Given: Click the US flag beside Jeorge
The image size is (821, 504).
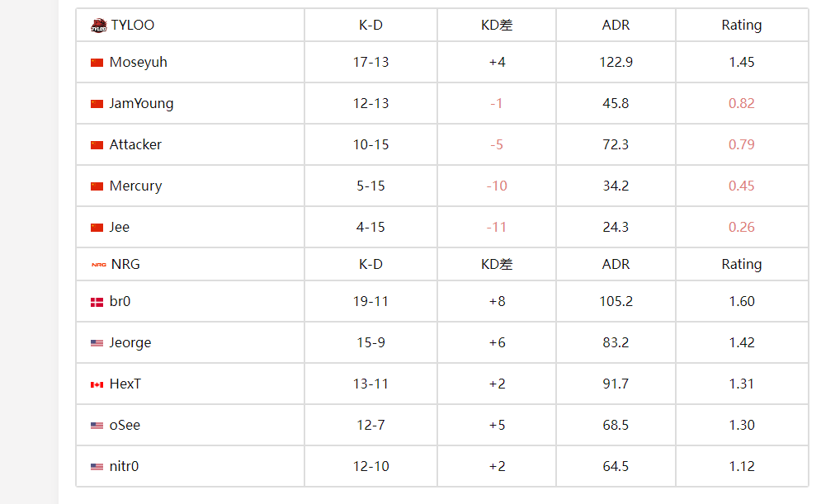Looking at the screenshot, I should 97,343.
